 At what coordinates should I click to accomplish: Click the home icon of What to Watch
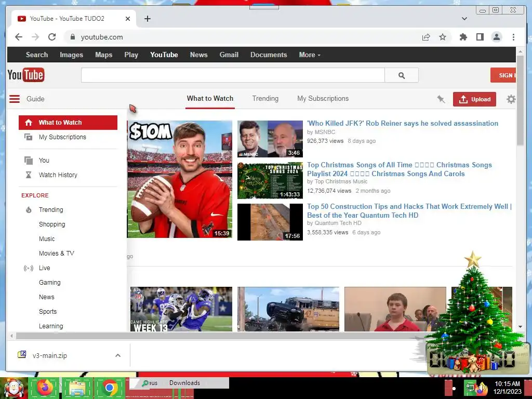click(29, 123)
